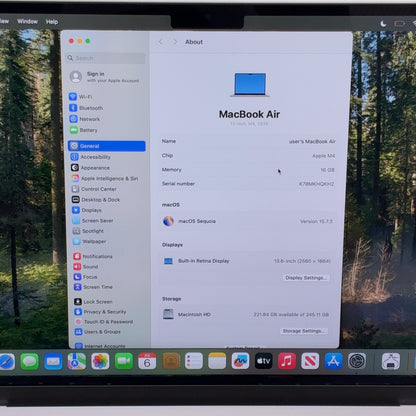Open Notes from the Dock
This screenshot has height=416, width=416.
(217, 361)
